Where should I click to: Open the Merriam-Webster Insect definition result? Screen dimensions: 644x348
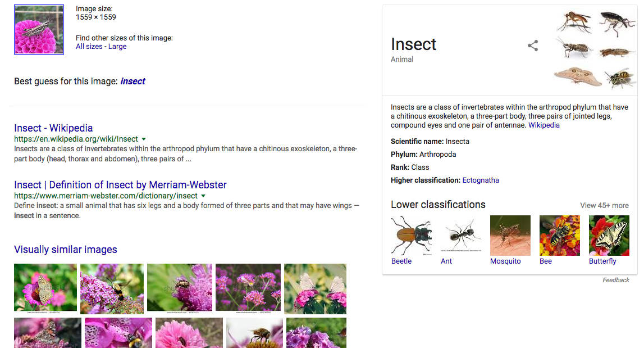(x=120, y=185)
